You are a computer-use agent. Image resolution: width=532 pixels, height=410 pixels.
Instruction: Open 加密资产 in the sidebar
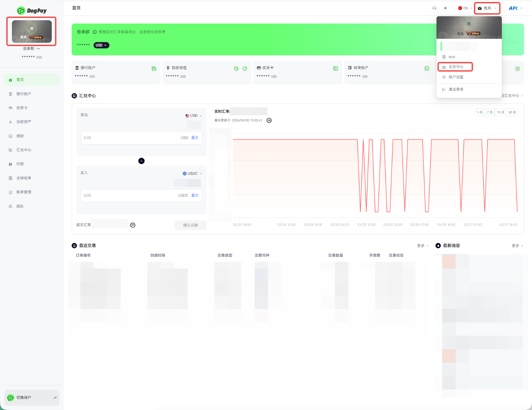(x=32, y=122)
